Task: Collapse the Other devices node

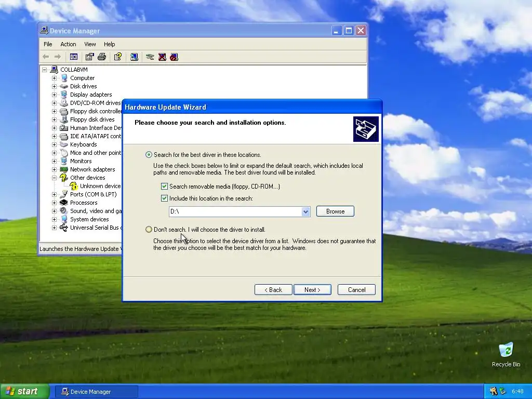Action: pyautogui.click(x=54, y=178)
